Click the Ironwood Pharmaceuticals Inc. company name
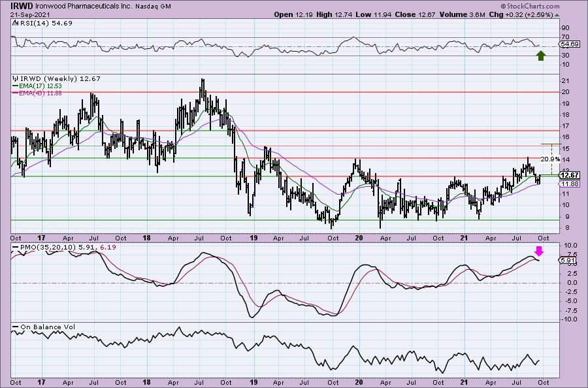The height and width of the screenshot is (388, 588). tap(83, 6)
